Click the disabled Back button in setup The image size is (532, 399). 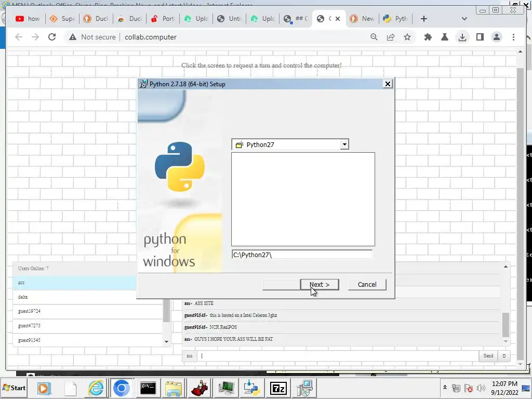point(281,284)
